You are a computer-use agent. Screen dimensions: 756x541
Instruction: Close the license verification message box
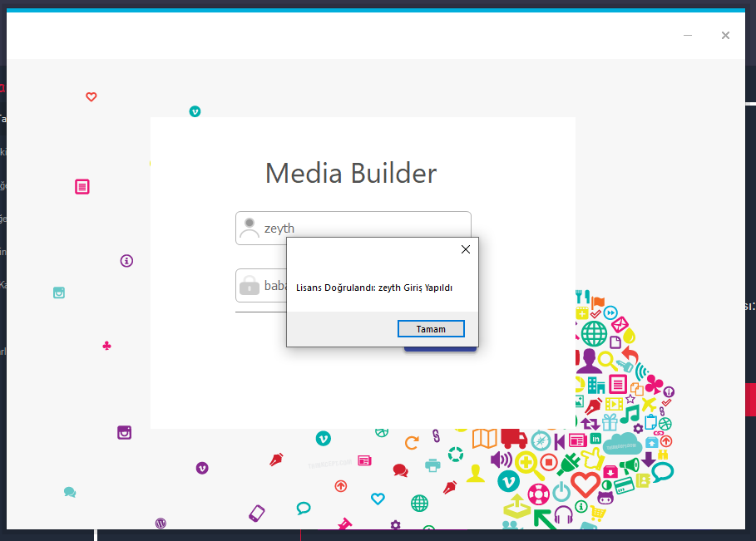465,249
